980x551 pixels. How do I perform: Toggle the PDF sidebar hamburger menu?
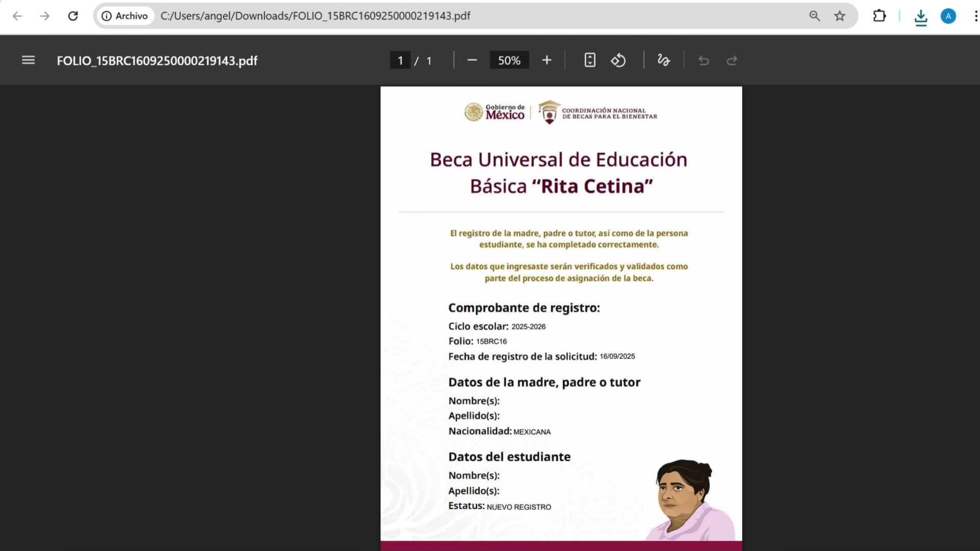29,60
